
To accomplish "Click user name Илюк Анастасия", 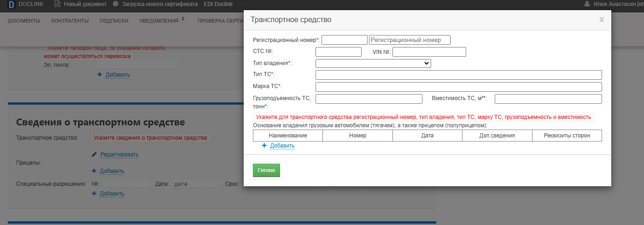I will coord(615,4).
